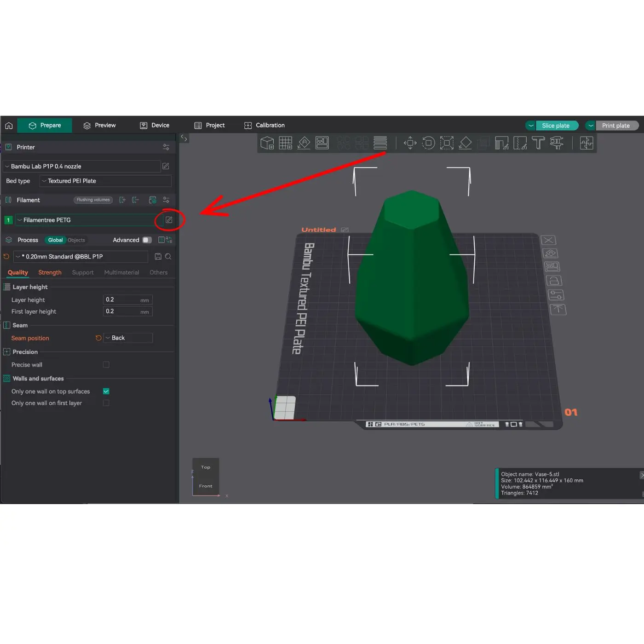
Task: Click the Layer height value field
Action: (x=122, y=300)
